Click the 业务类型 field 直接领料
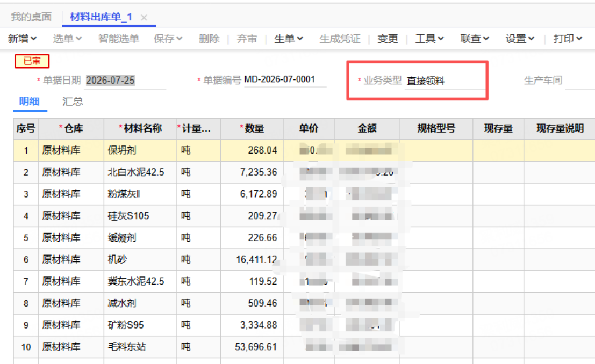The image size is (595, 364). 446,81
